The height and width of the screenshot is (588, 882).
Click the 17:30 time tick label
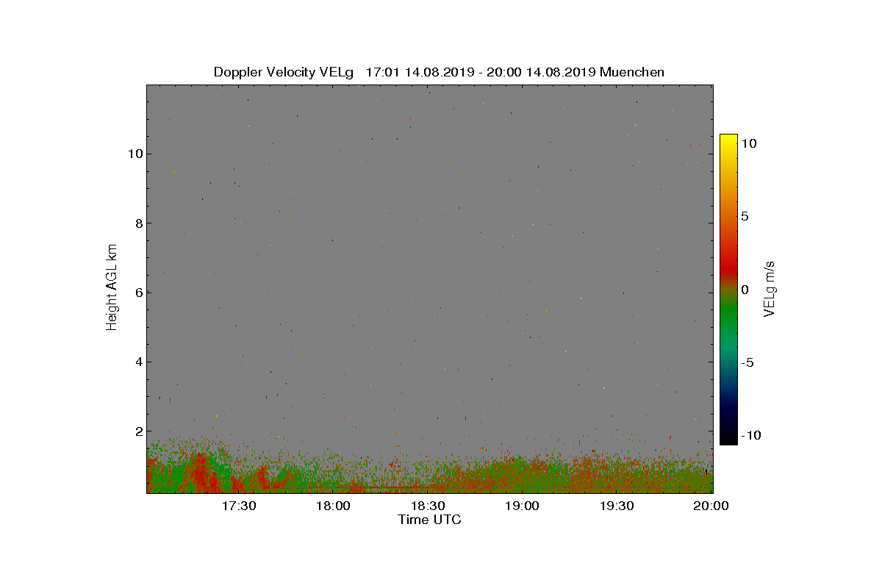click(238, 506)
